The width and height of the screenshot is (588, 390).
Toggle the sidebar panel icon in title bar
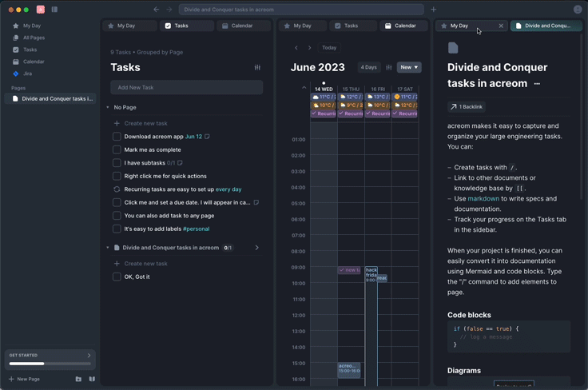coord(54,10)
